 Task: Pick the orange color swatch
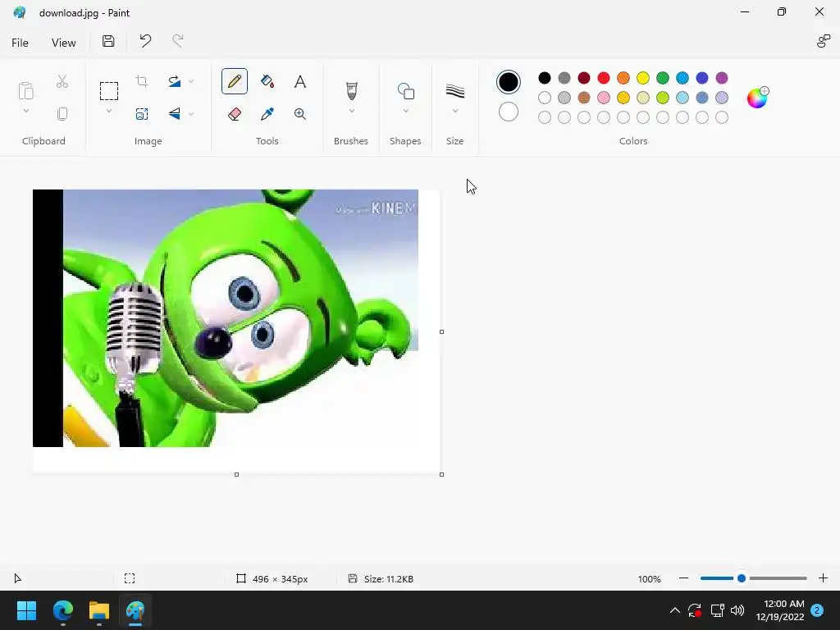pos(623,78)
